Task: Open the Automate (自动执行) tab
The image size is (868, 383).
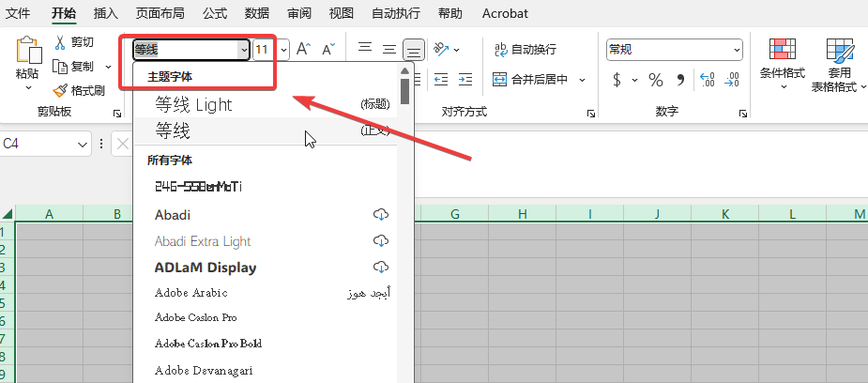Action: click(x=396, y=13)
